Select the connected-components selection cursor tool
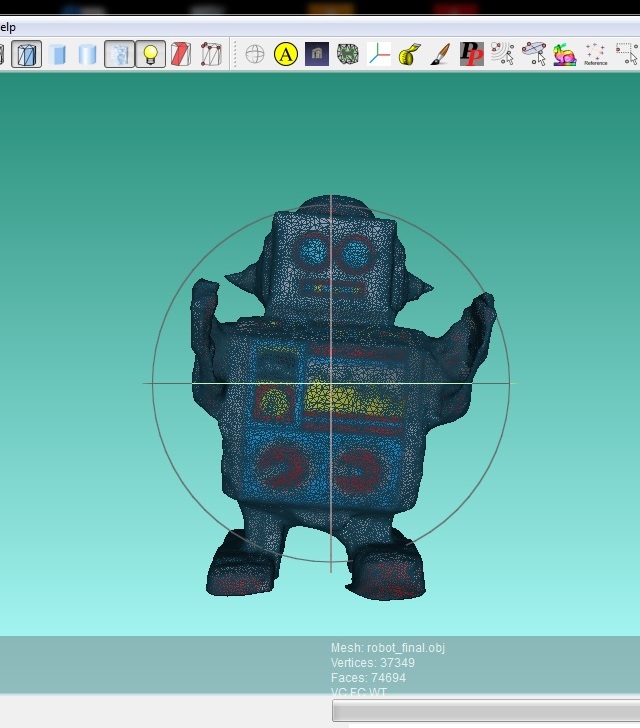The height and width of the screenshot is (728, 640). pyautogui.click(x=502, y=54)
